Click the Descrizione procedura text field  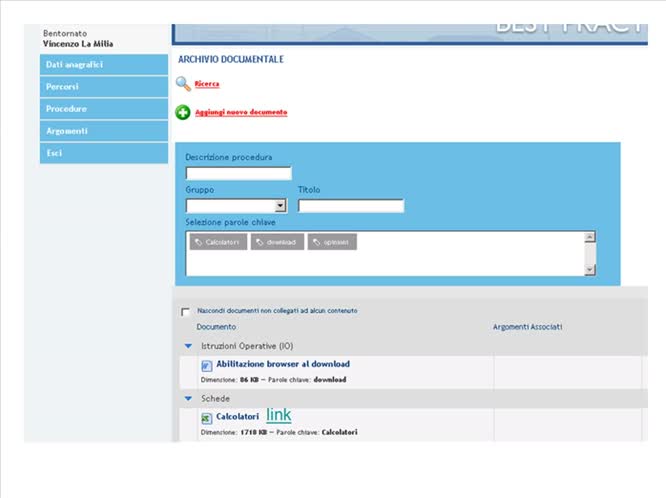pyautogui.click(x=238, y=173)
